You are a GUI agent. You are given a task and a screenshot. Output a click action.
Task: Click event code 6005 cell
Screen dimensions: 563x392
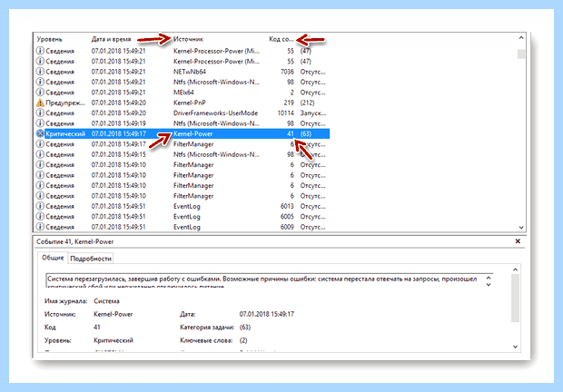coord(287,217)
